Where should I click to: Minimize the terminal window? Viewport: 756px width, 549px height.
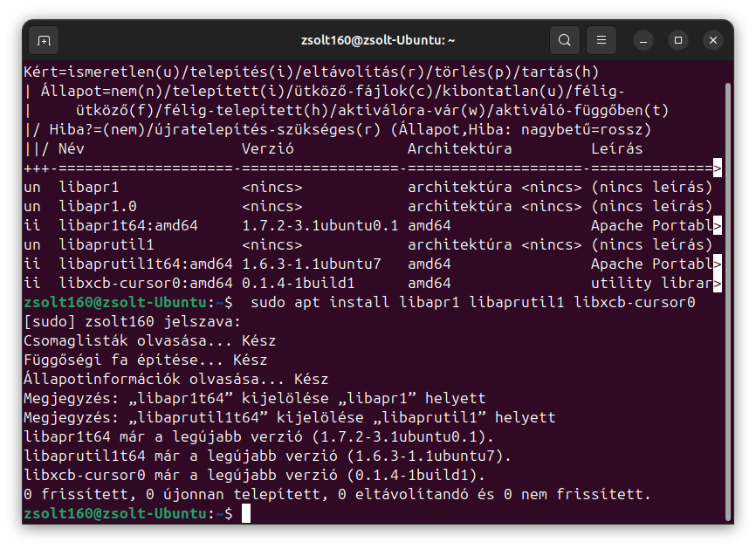coord(643,40)
